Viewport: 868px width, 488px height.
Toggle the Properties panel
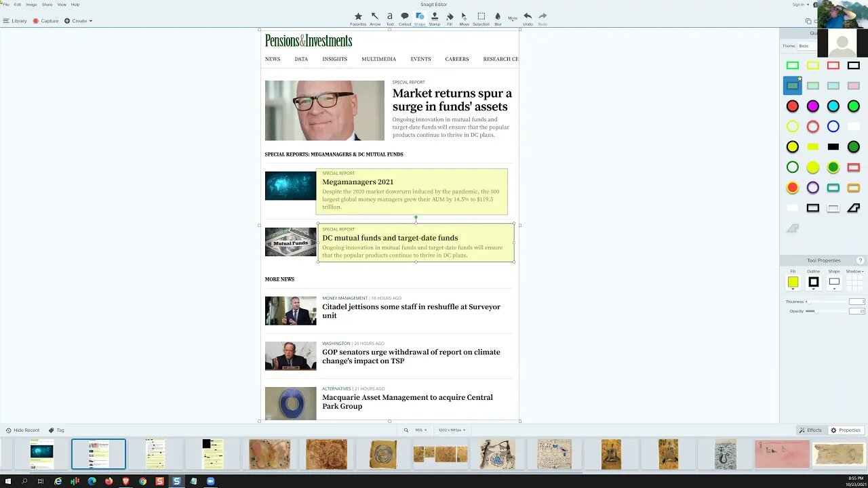pos(846,430)
